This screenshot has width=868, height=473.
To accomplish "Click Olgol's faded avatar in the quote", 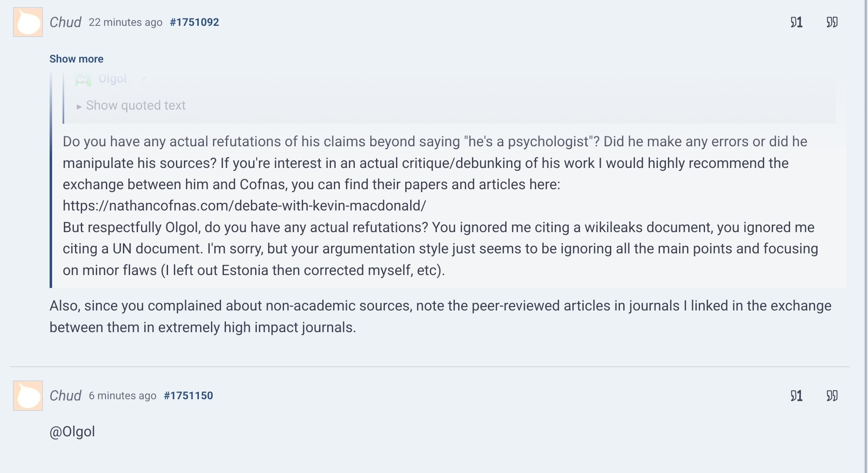I will pos(83,79).
